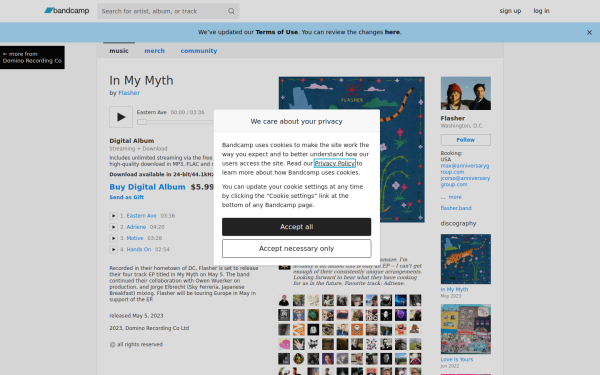The image size is (600, 375).
Task: Click Accept necessary only
Action: [297, 248]
